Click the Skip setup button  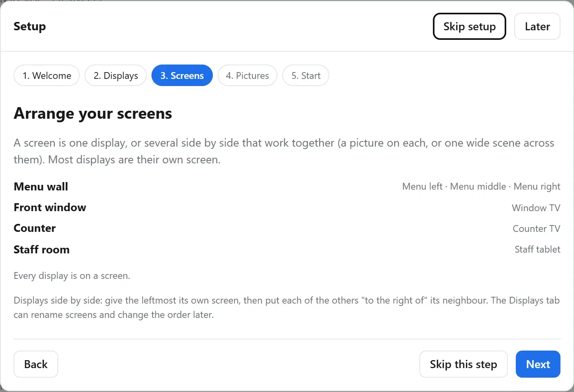(x=469, y=26)
